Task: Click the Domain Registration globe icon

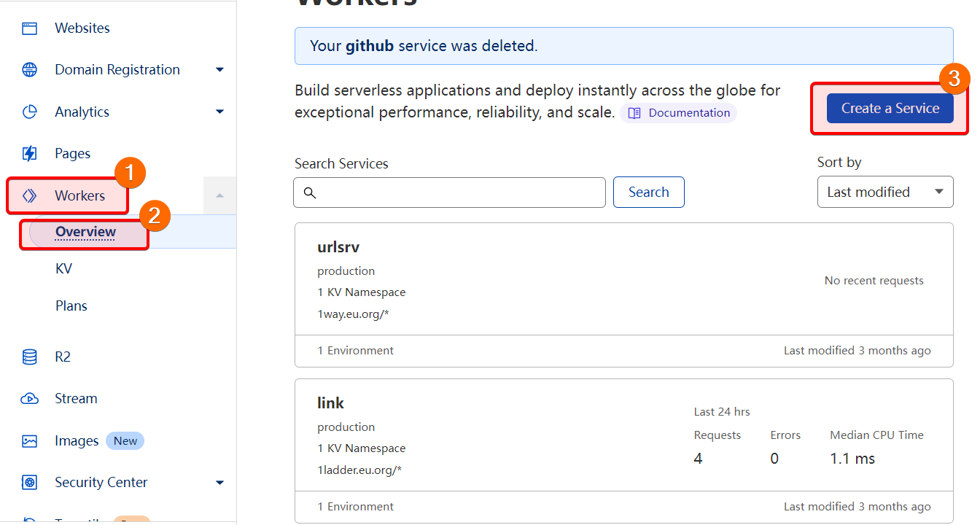Action: tap(29, 70)
